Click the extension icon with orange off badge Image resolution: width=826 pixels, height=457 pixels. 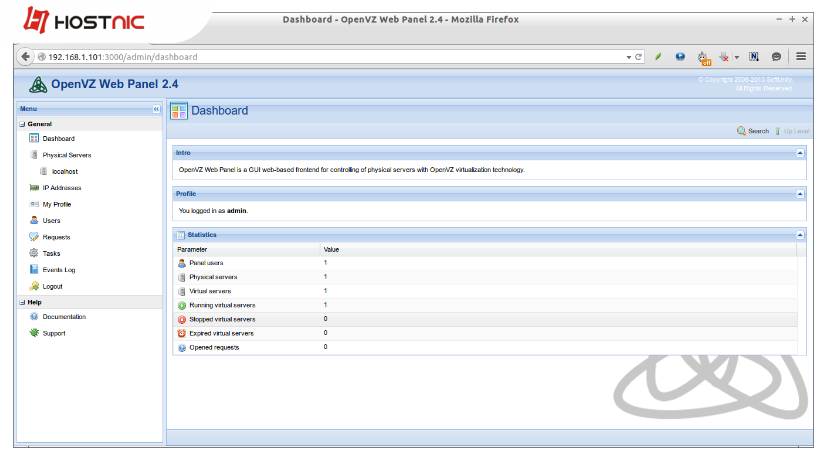click(x=704, y=57)
